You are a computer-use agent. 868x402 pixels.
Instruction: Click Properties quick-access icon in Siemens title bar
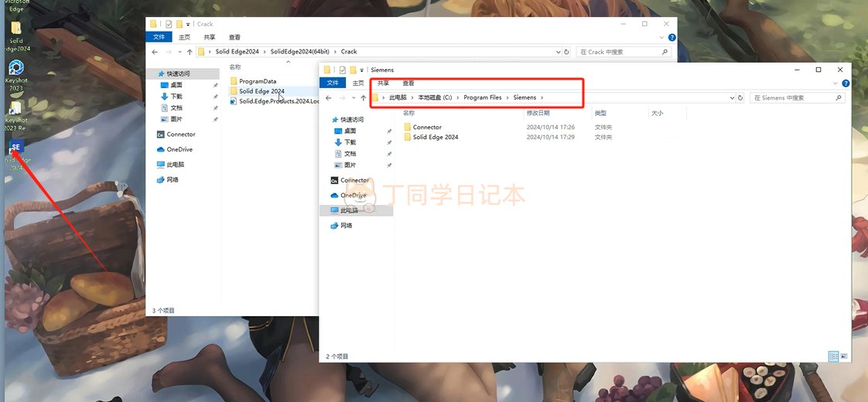click(342, 70)
